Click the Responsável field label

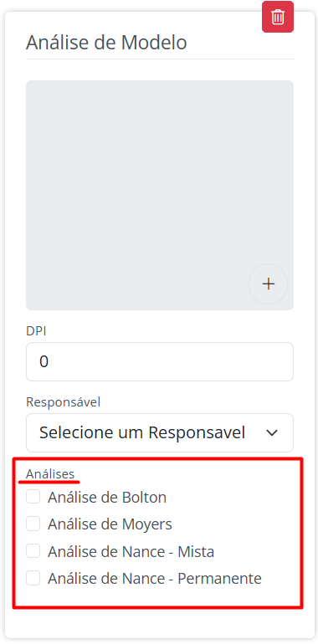pos(64,402)
